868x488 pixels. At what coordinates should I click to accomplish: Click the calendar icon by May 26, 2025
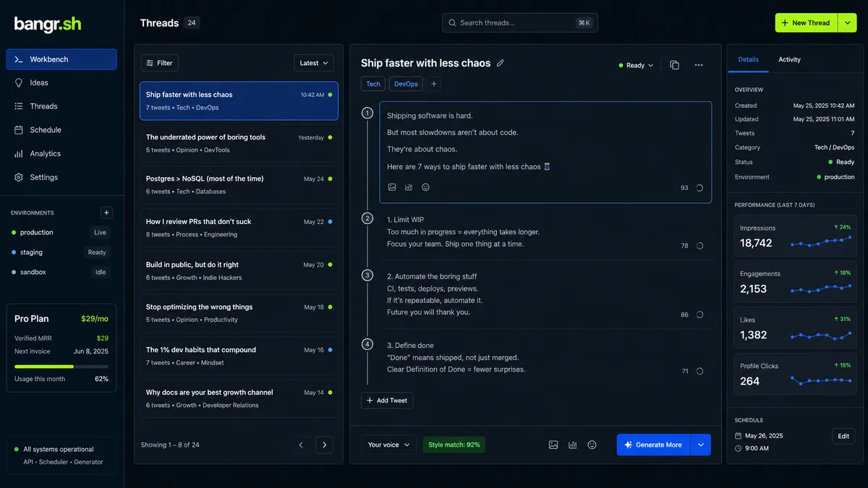738,436
